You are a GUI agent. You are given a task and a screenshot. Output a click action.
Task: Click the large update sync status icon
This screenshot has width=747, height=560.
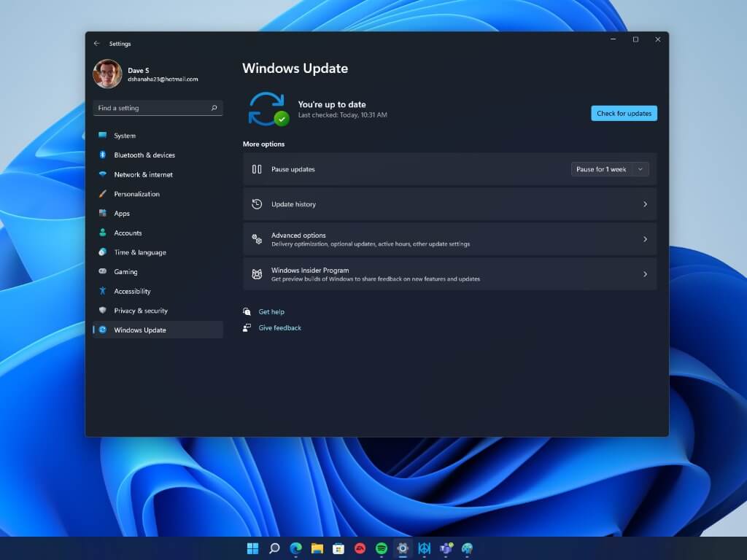(268, 109)
